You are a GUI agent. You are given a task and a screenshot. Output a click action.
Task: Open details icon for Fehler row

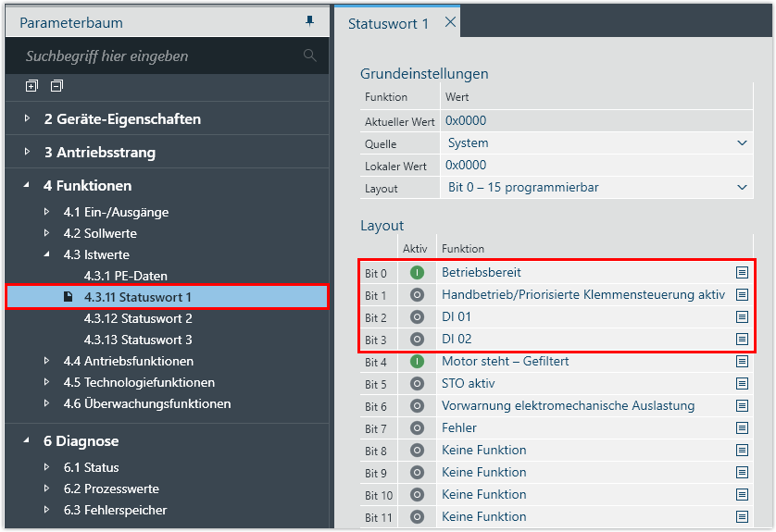click(x=742, y=428)
